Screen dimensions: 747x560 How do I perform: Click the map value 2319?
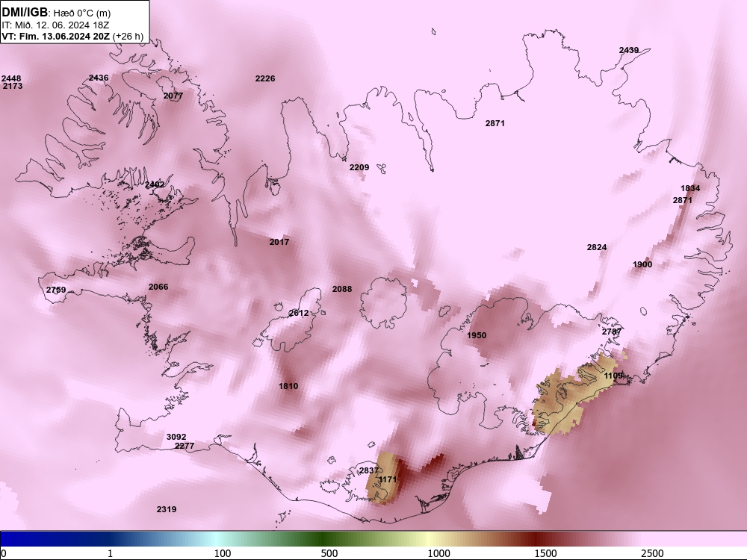(167, 509)
